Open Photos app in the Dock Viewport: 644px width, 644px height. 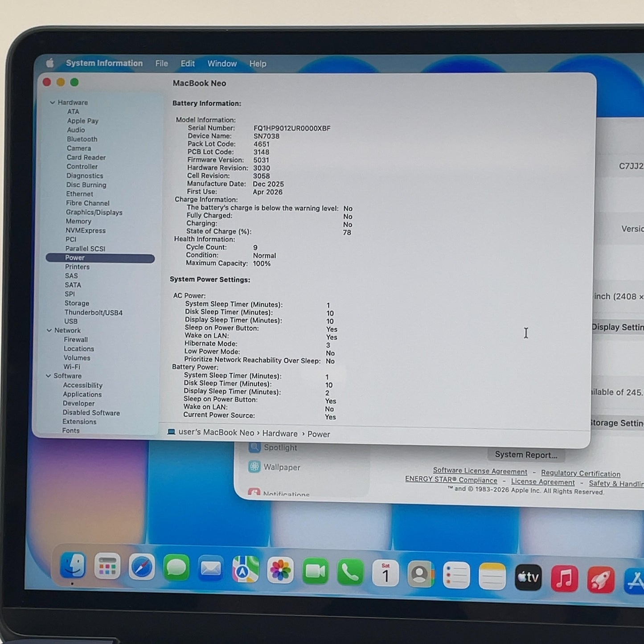pos(280,570)
